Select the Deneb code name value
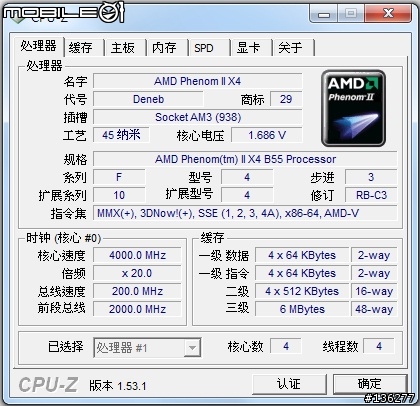Image resolution: width=420 pixels, height=406 pixels. [x=148, y=99]
